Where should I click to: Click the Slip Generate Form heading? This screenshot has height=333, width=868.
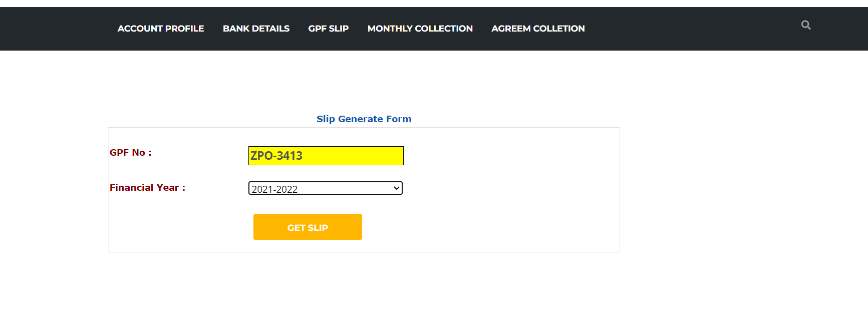364,119
